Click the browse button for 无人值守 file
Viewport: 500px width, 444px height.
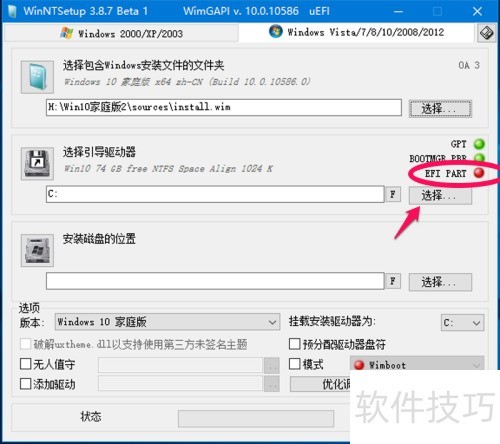pos(272,366)
